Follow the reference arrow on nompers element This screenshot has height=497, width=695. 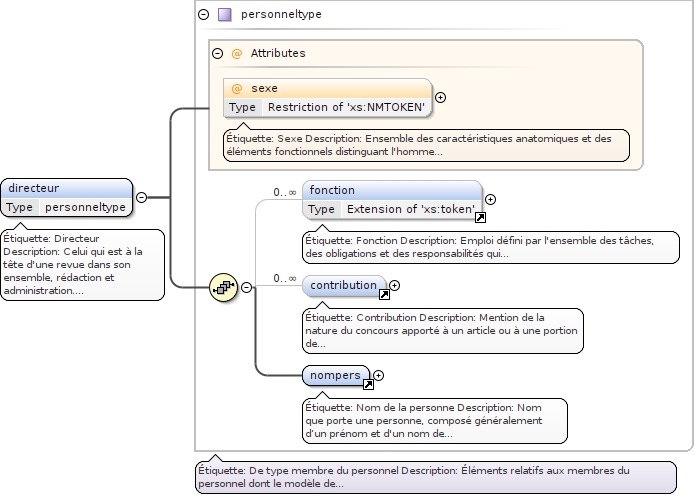tap(368, 384)
